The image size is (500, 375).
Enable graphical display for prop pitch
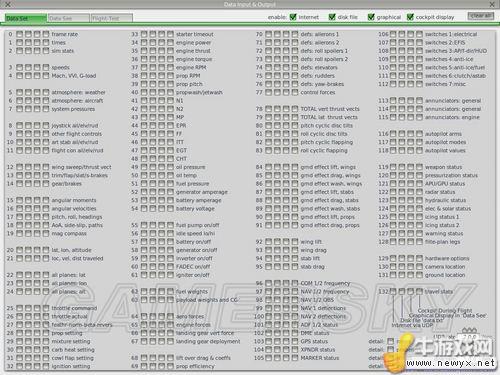pyautogui.click(x=162, y=84)
